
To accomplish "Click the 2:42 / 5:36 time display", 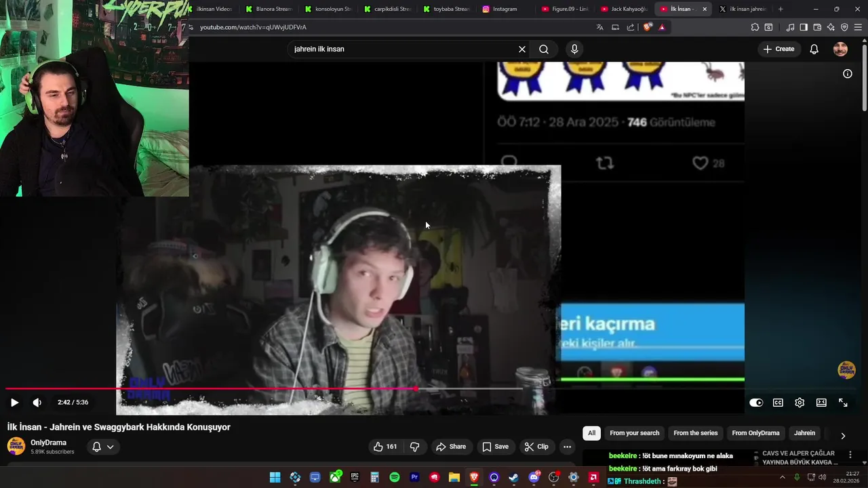I will (73, 403).
